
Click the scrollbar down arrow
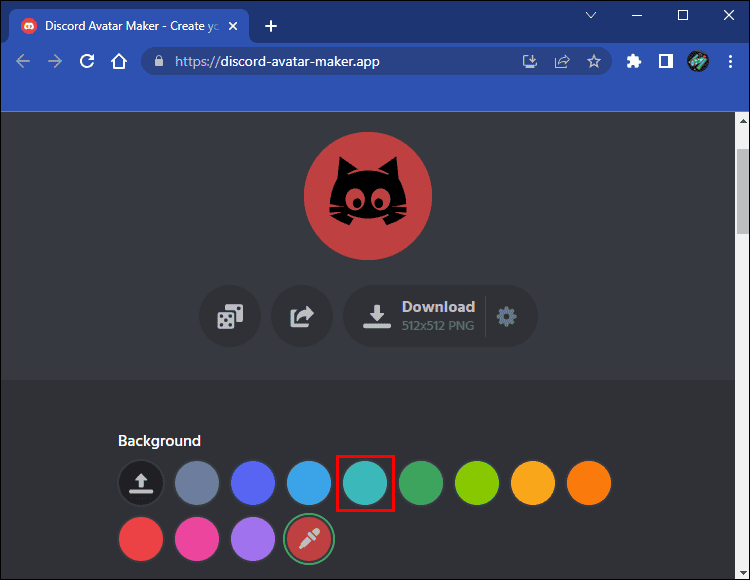point(742,572)
